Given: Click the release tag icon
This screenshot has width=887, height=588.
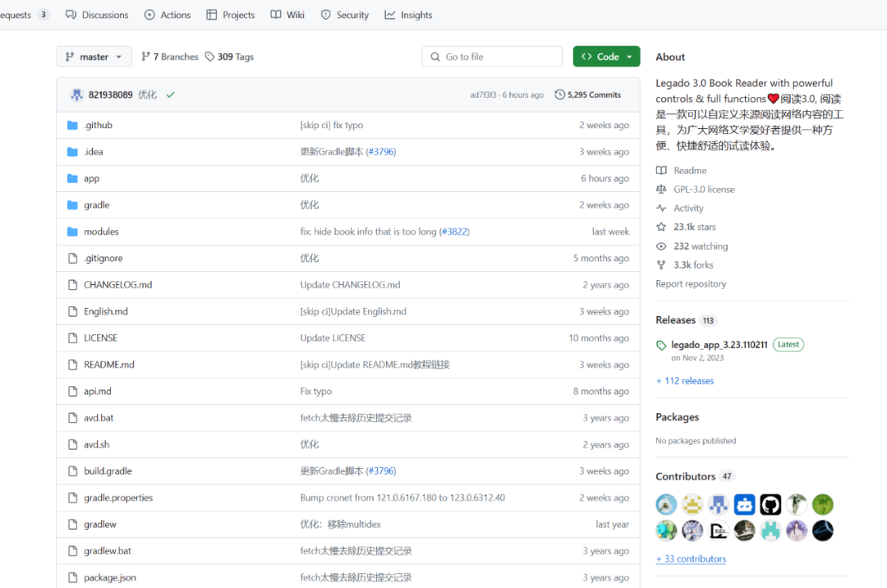Looking at the screenshot, I should [x=660, y=345].
